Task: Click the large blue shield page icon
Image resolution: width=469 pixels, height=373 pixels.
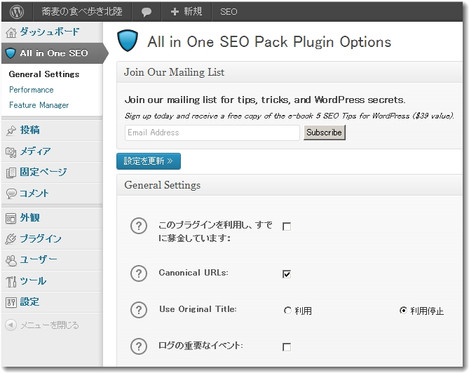Action: coord(127,40)
